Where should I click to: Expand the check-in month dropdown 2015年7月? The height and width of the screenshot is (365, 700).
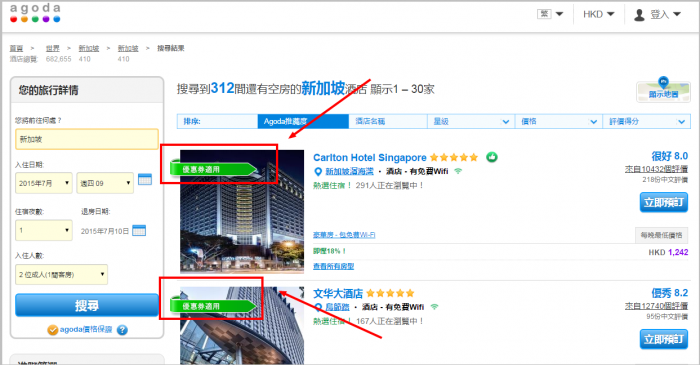pyautogui.click(x=44, y=183)
